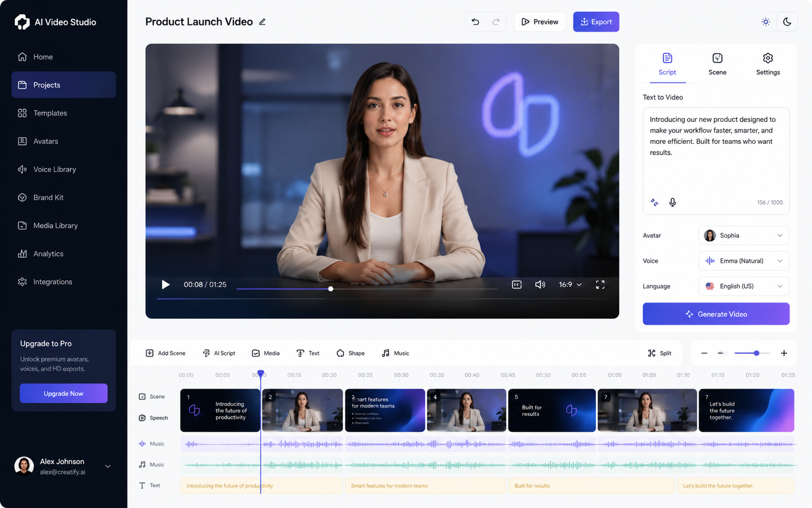Viewport: 812px width, 508px height.
Task: Enter fullscreen video mode
Action: 600,285
